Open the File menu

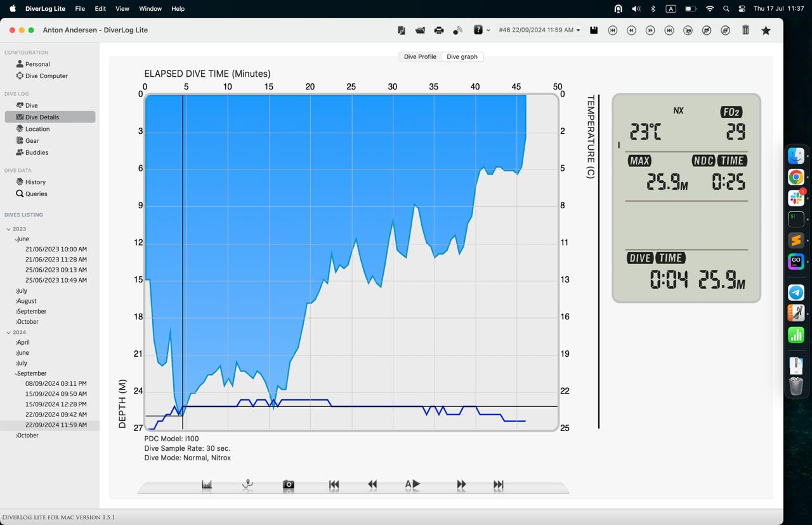point(80,9)
